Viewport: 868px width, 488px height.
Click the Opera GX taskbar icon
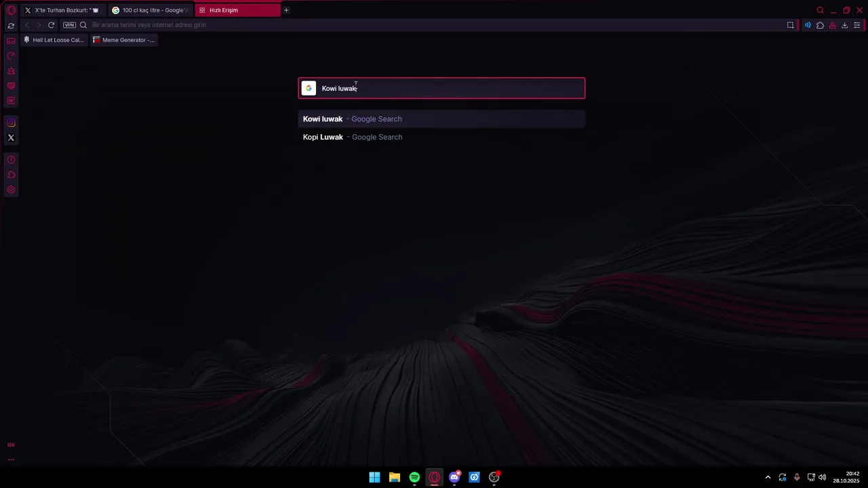coord(434,477)
